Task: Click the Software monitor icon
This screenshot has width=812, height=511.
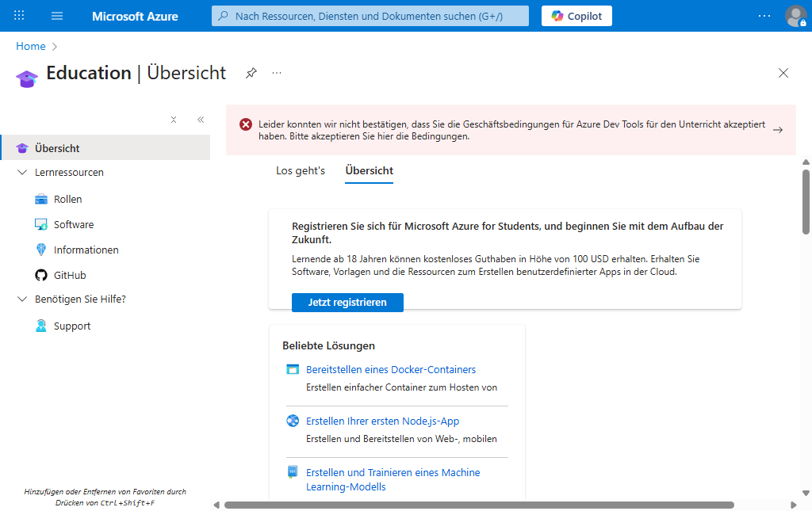Action: 41,224
